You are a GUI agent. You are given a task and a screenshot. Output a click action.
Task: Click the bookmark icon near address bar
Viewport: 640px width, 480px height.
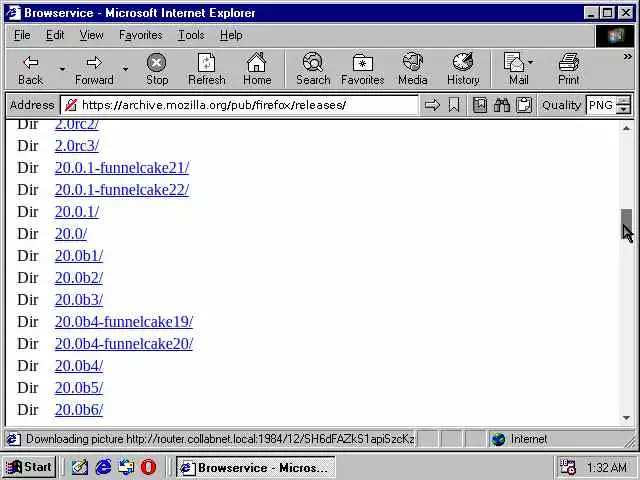click(x=453, y=105)
